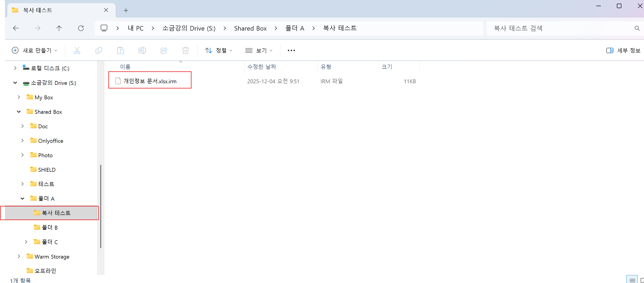Image resolution: width=644 pixels, height=283 pixels.
Task: Switch to details list view at bottom right
Action: pyautogui.click(x=632, y=280)
